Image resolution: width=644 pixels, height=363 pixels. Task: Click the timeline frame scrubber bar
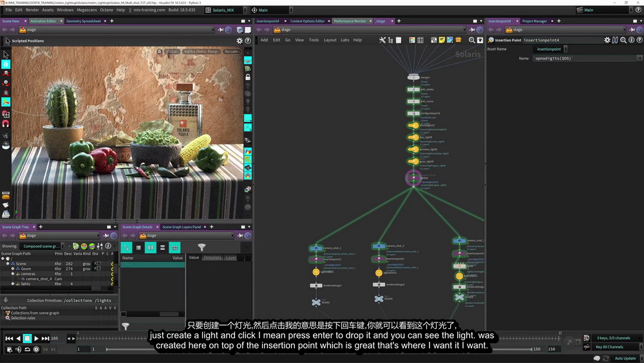[x=319, y=338]
